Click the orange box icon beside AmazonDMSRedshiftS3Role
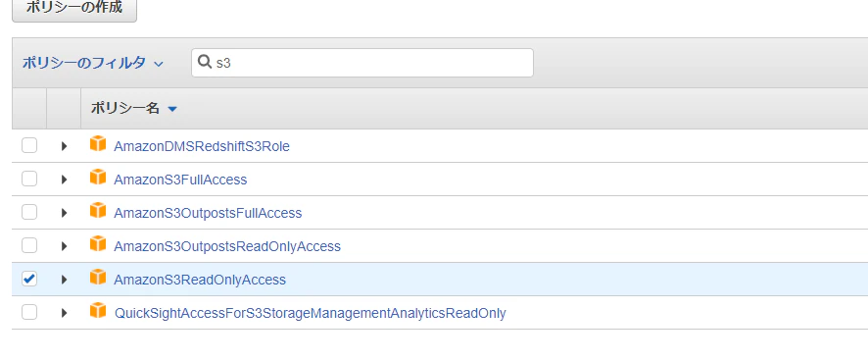The height and width of the screenshot is (361, 868). point(98,144)
